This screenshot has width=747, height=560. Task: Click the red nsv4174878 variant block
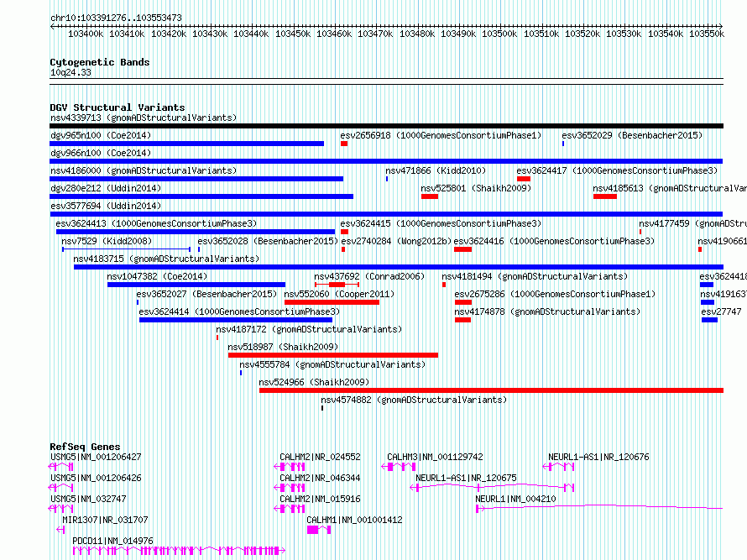click(x=462, y=320)
